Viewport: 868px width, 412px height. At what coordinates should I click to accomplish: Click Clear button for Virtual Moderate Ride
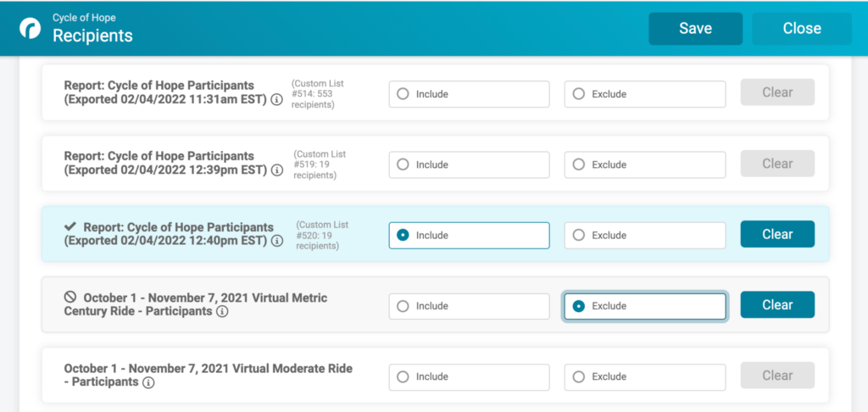pos(777,376)
